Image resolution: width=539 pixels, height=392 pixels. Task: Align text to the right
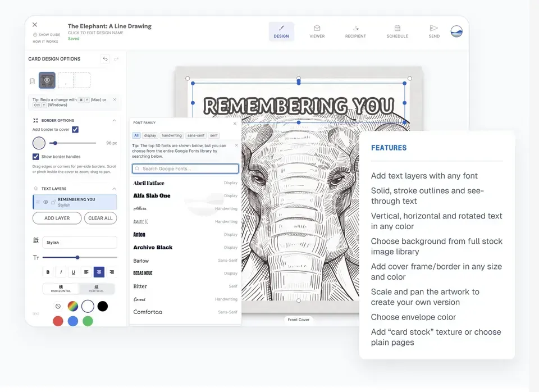(x=112, y=272)
